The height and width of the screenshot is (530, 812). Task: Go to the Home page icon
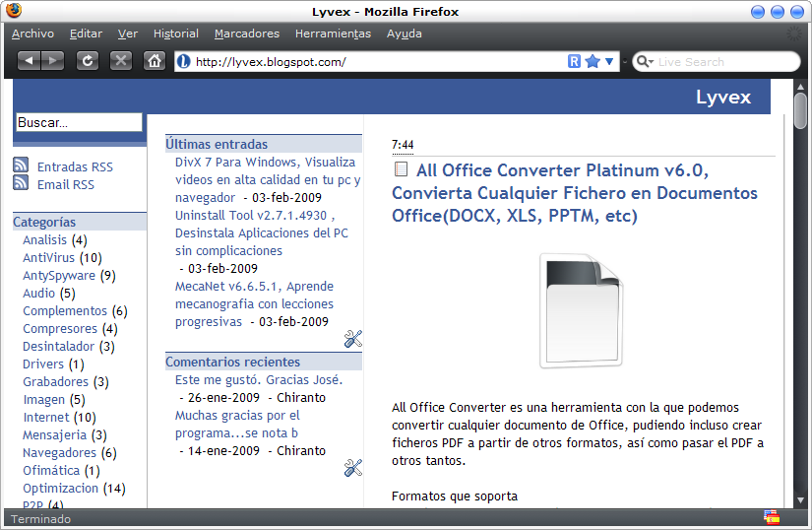(x=155, y=61)
